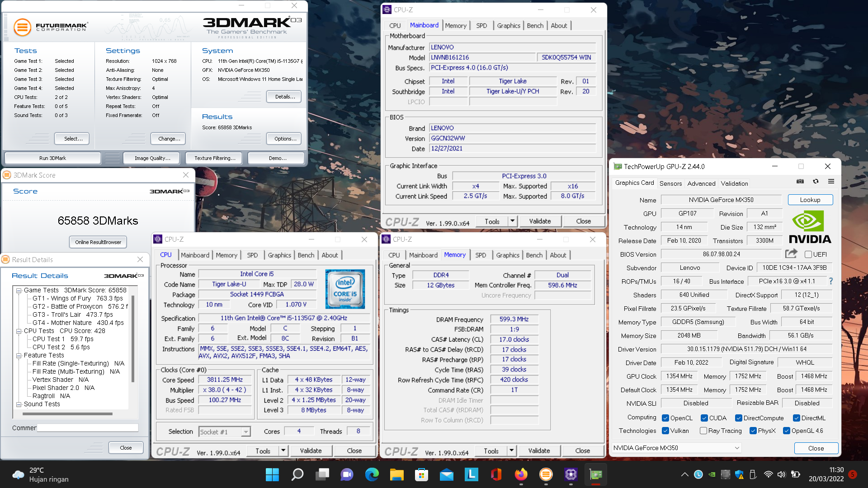
Task: Launch Microsoft Edge from the taskbar
Action: (x=372, y=474)
